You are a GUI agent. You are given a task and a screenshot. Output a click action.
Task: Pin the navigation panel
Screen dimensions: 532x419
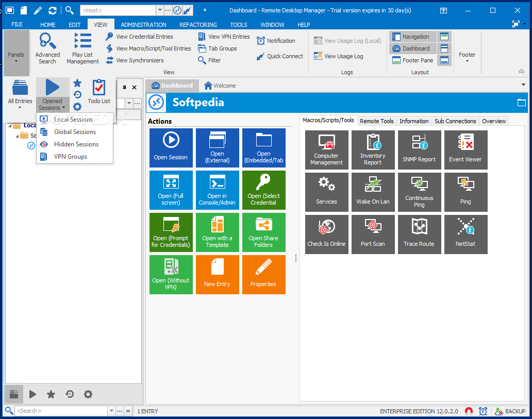click(x=125, y=88)
